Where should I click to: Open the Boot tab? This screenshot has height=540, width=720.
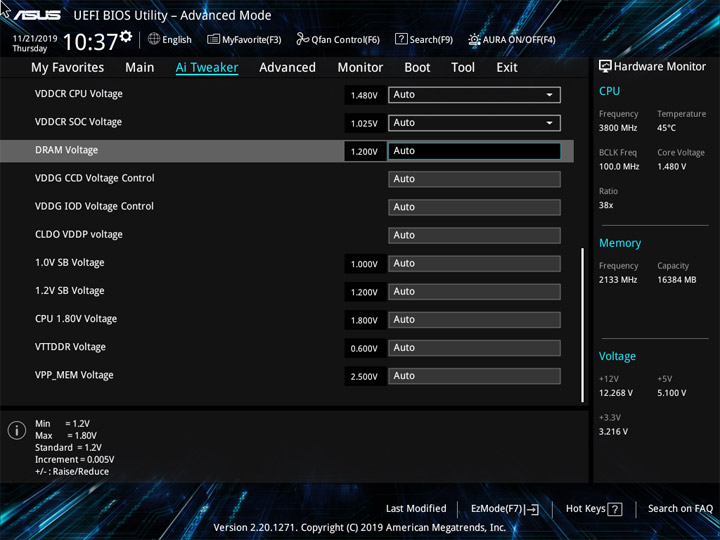(417, 68)
